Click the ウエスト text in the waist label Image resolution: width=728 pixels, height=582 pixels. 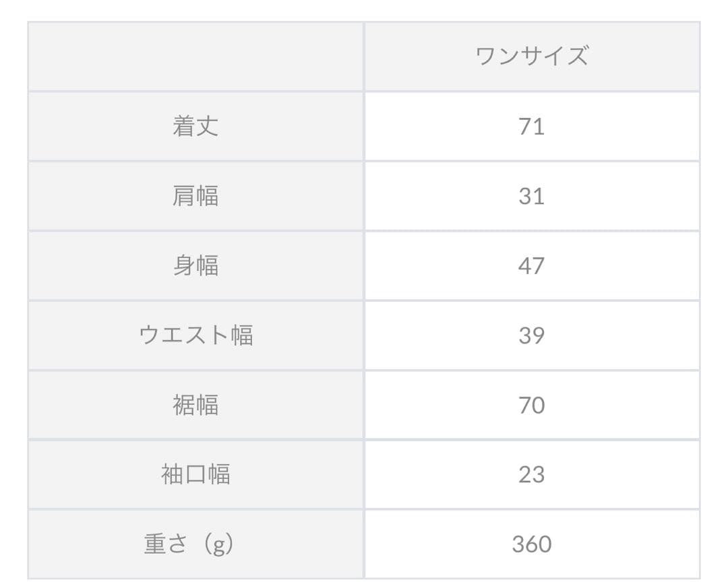184,335
